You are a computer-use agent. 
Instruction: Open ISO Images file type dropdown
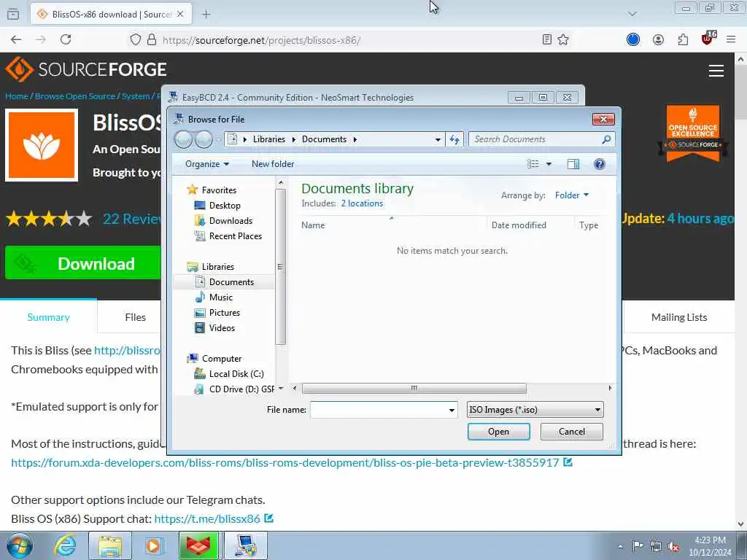(535, 410)
